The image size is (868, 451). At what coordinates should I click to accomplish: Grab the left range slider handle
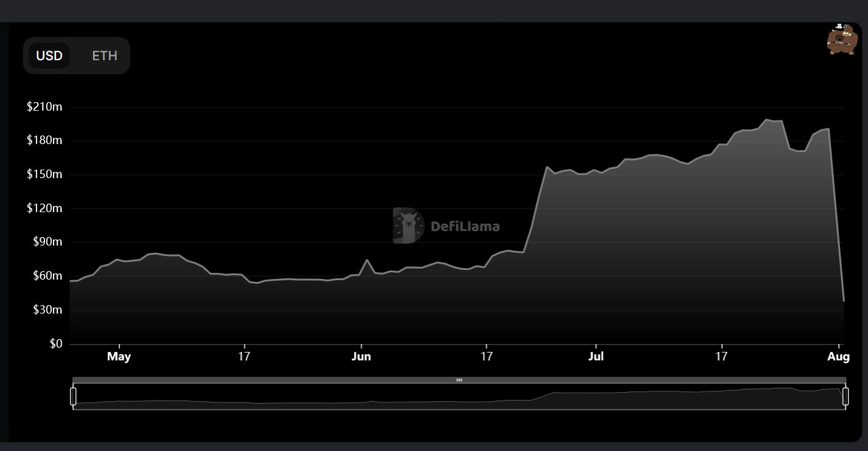click(x=73, y=396)
